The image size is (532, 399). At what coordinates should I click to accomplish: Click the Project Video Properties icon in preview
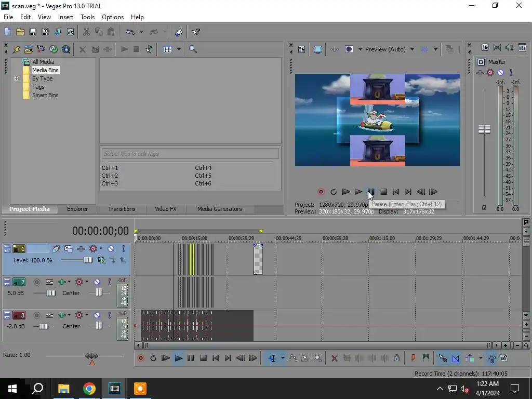point(302,49)
